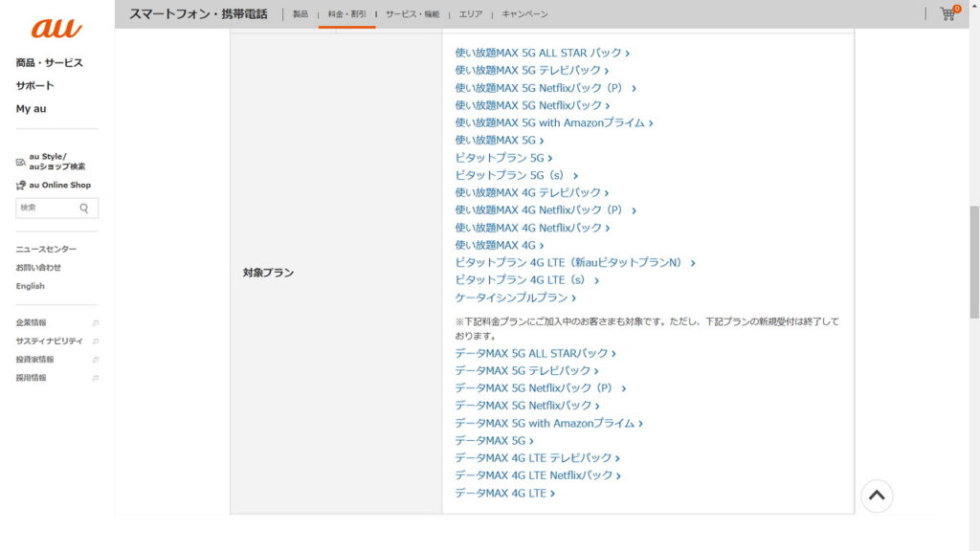980x551 pixels.
Task: Open サステナビリティ link
Action: click(50, 342)
